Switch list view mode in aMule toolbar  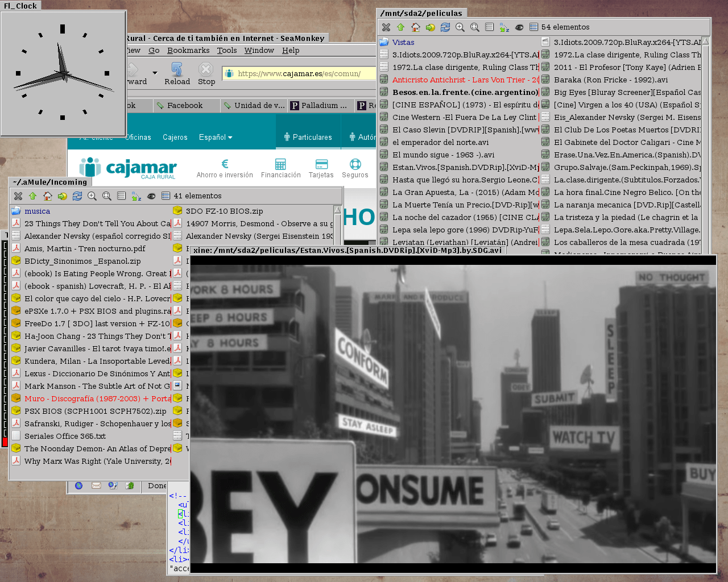122,196
